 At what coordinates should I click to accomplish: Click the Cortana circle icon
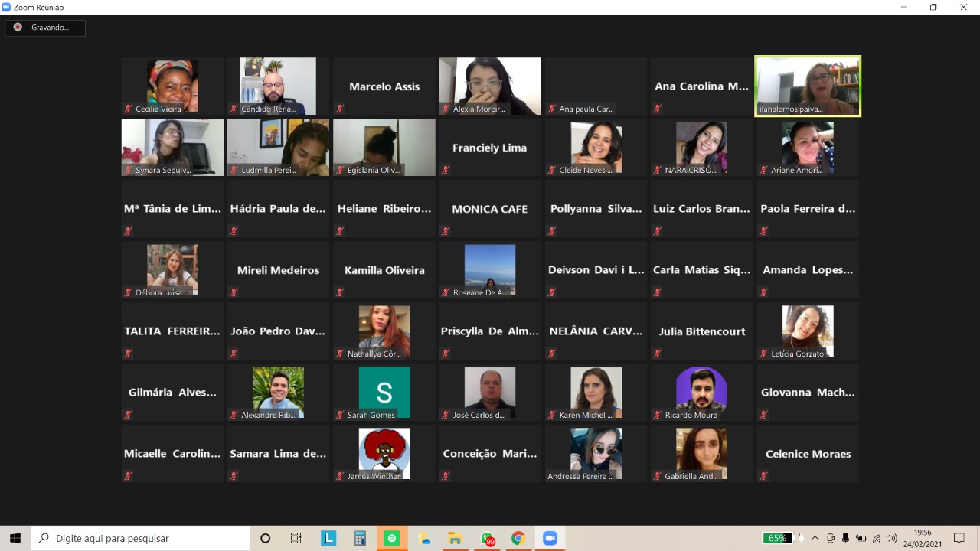tap(266, 538)
